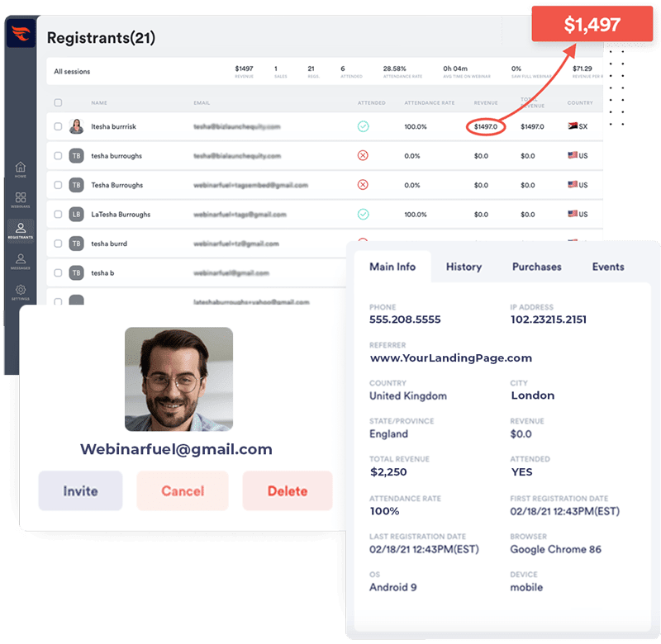Viewport: 661px width, 644px height.
Task: Switch to the Main Info tab
Action: 392,267
